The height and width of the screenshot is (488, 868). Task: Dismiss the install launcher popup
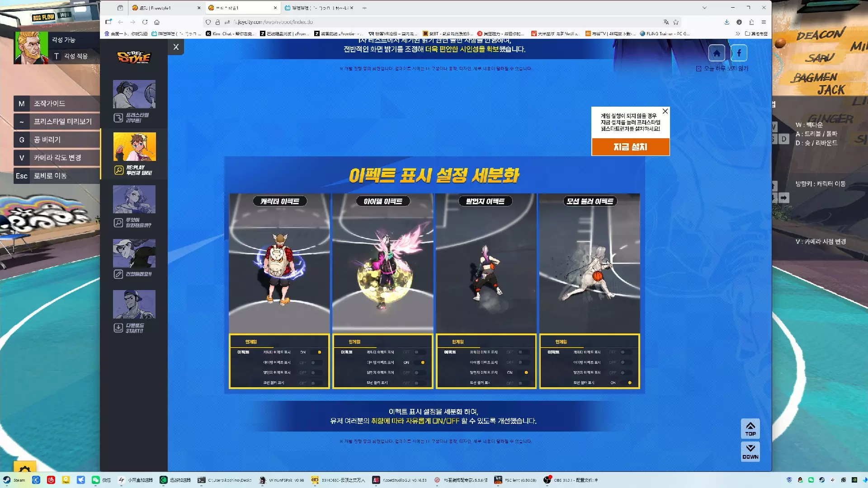[665, 111]
